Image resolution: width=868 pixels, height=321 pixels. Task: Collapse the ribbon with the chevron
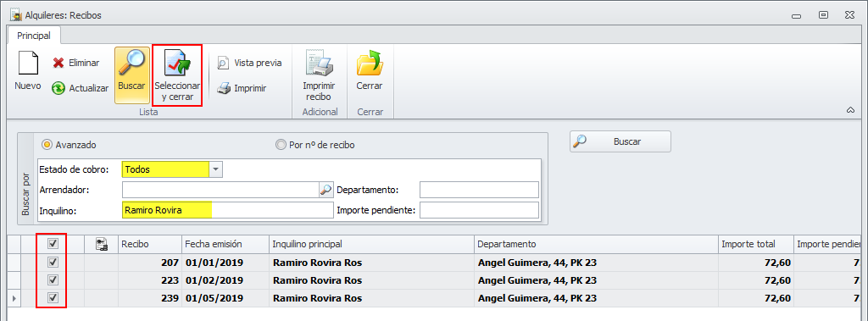851,111
